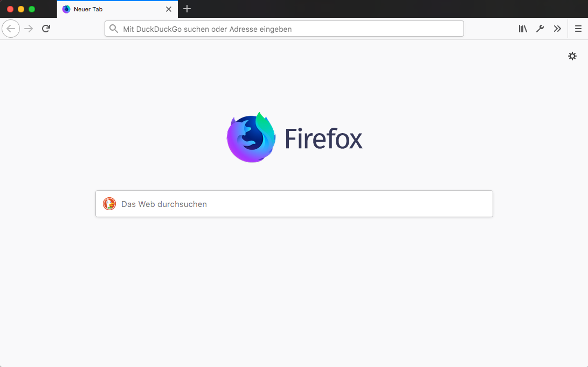This screenshot has width=588, height=367.
Task: Click the magnifier icon in address bar
Action: pyautogui.click(x=114, y=29)
